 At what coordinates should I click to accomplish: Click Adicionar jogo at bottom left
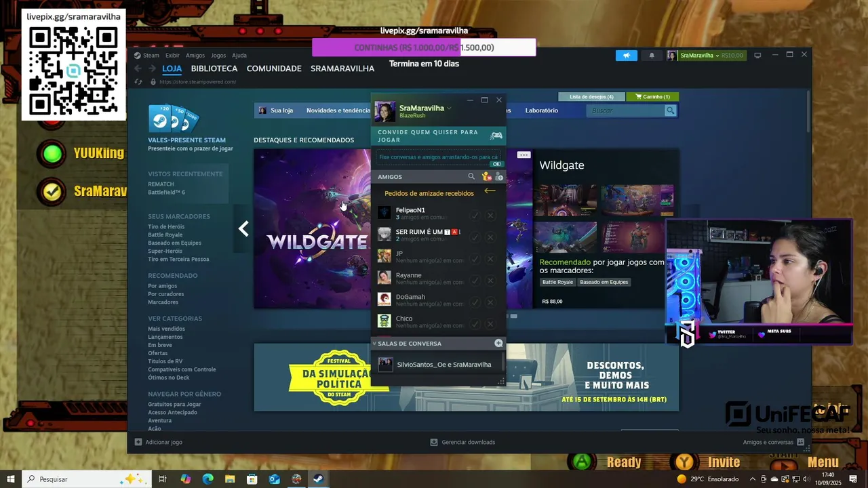pyautogui.click(x=158, y=442)
